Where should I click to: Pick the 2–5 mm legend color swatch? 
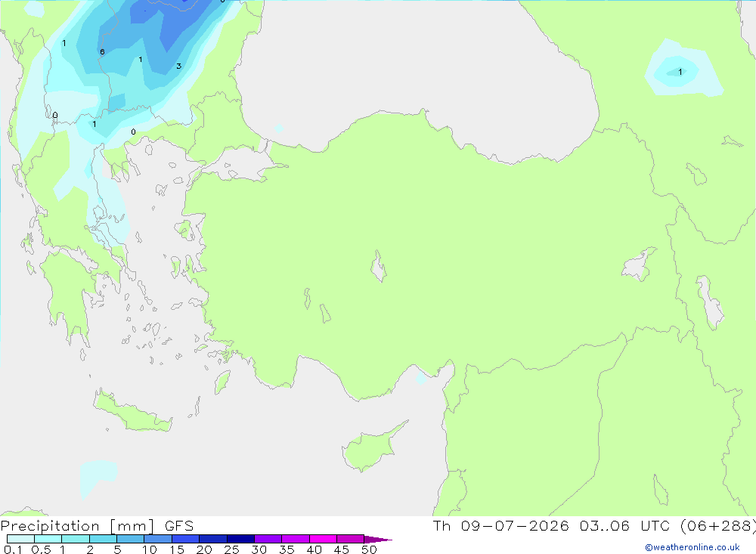(103, 539)
